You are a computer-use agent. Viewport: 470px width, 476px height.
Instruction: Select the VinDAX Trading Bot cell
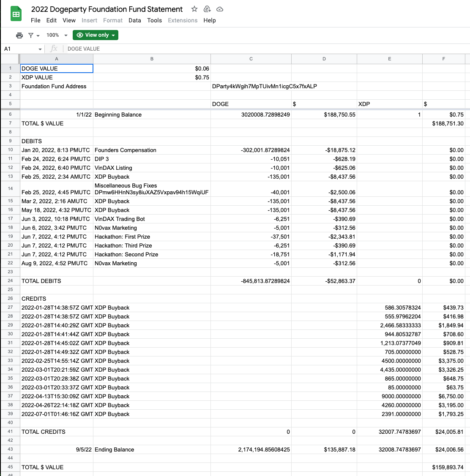(x=152, y=219)
